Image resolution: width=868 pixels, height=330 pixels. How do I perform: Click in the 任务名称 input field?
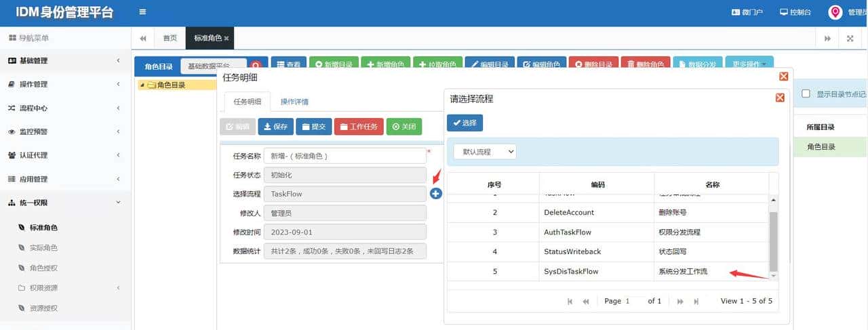coord(344,156)
